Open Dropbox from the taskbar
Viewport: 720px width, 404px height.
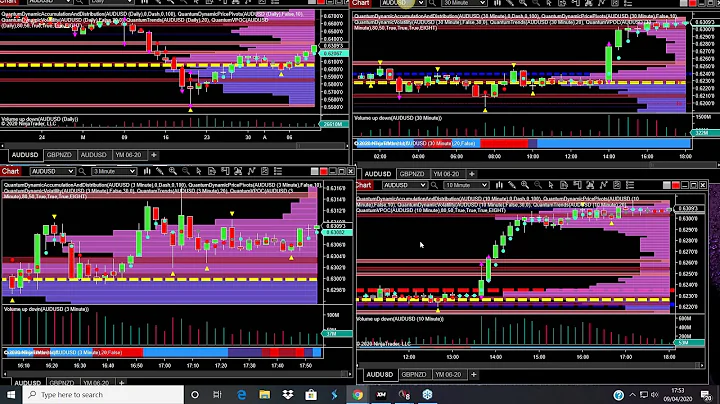[x=288, y=395]
